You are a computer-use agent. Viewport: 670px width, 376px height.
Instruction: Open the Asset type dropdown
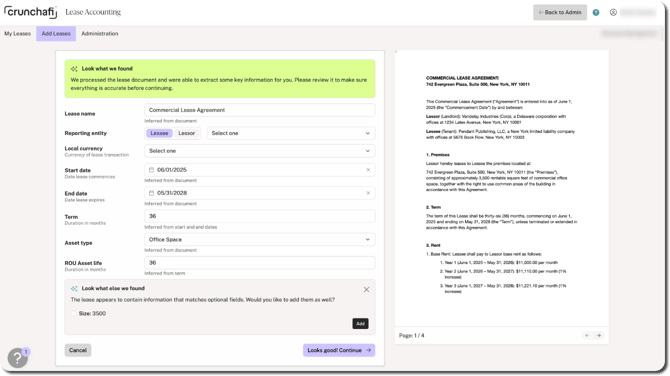pos(260,239)
